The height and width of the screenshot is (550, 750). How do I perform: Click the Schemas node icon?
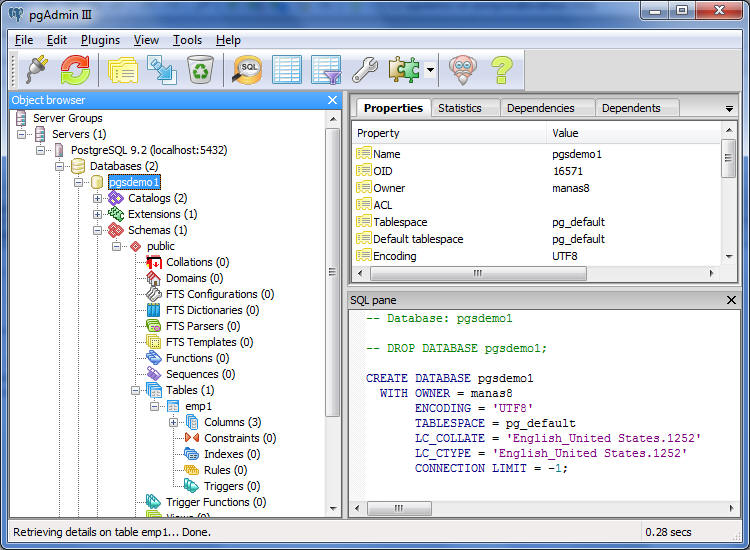tap(116, 230)
